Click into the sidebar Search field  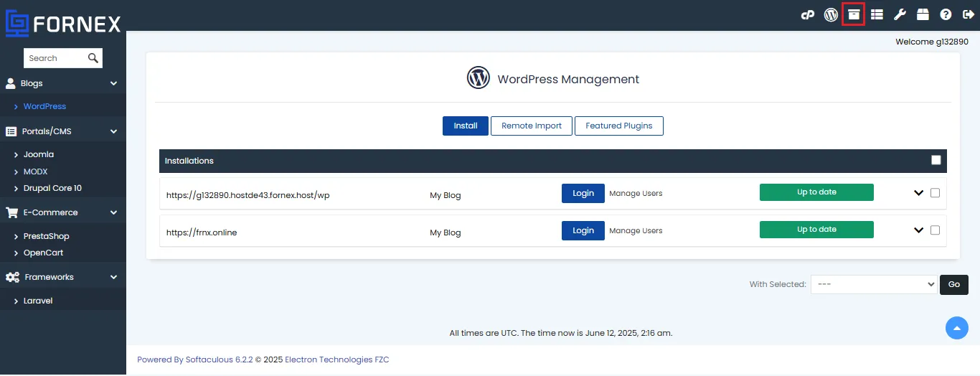[x=56, y=58]
